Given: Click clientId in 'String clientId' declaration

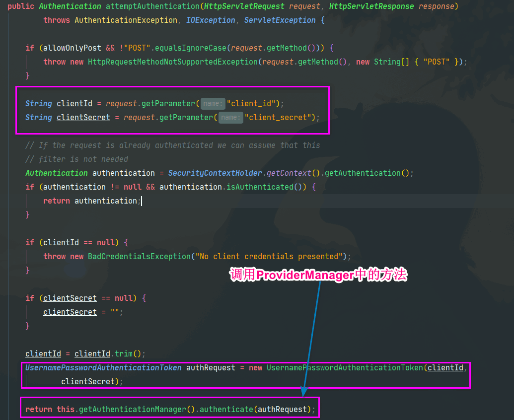Looking at the screenshot, I should [x=74, y=104].
